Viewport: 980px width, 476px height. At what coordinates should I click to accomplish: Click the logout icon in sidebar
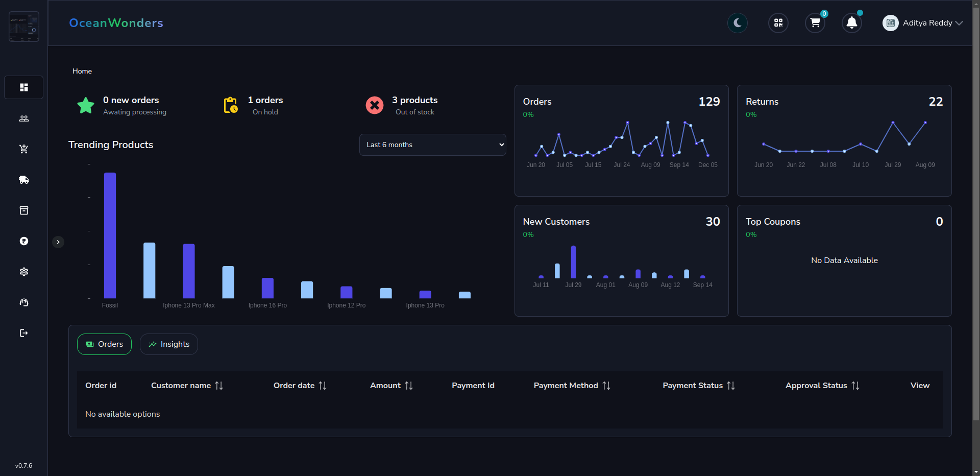(x=23, y=333)
